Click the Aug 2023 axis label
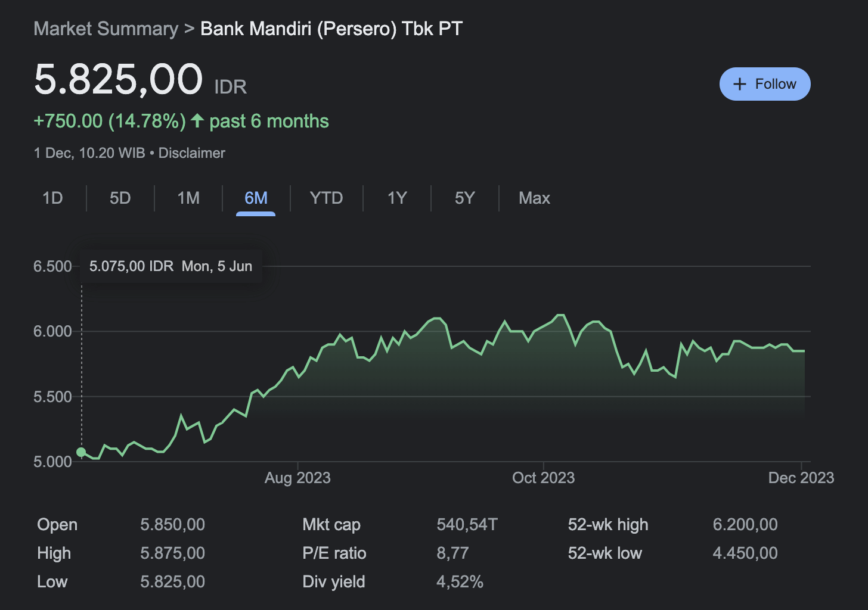The width and height of the screenshot is (868, 610). (297, 478)
